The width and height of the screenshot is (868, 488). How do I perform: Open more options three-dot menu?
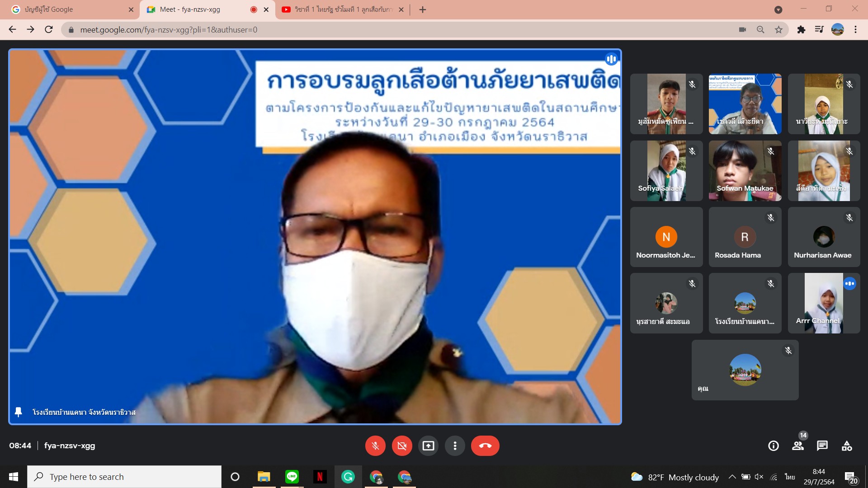pyautogui.click(x=455, y=446)
